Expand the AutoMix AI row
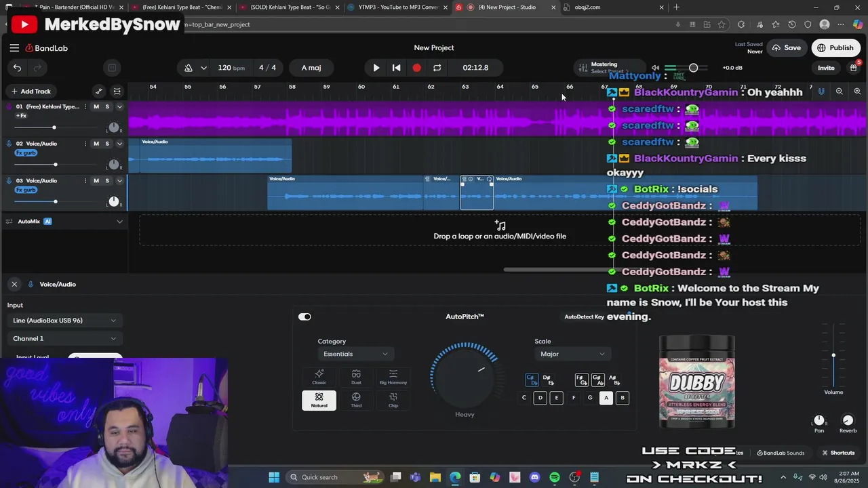Screen dimensions: 868x488 119,222
